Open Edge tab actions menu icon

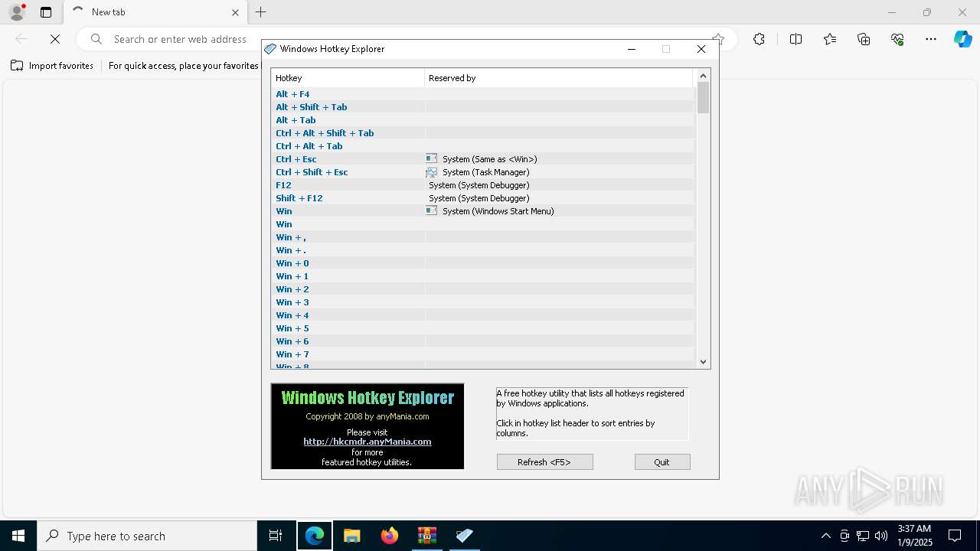click(x=46, y=12)
